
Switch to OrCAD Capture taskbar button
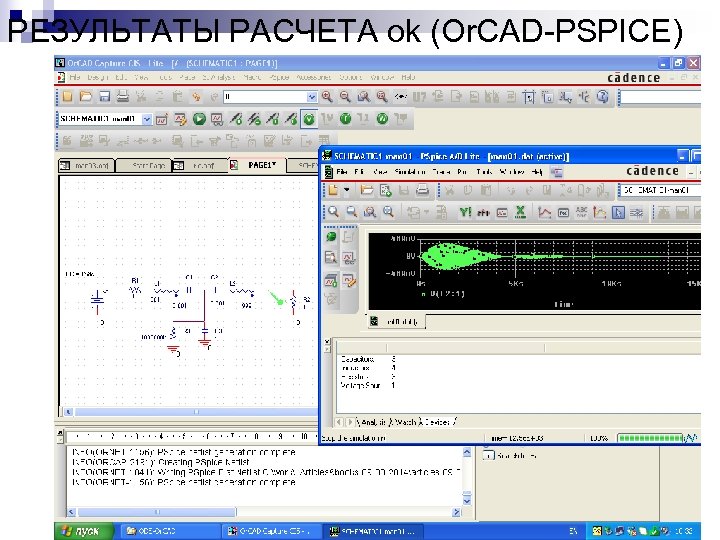(270, 531)
